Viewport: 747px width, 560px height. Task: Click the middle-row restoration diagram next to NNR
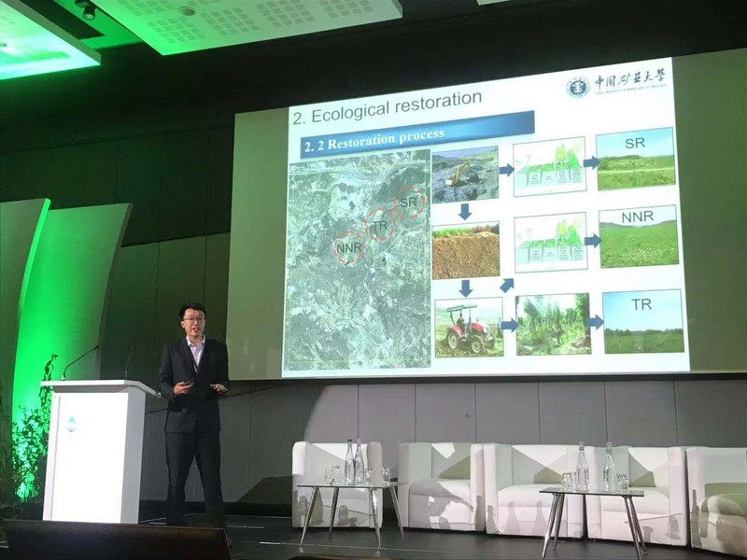550,243
